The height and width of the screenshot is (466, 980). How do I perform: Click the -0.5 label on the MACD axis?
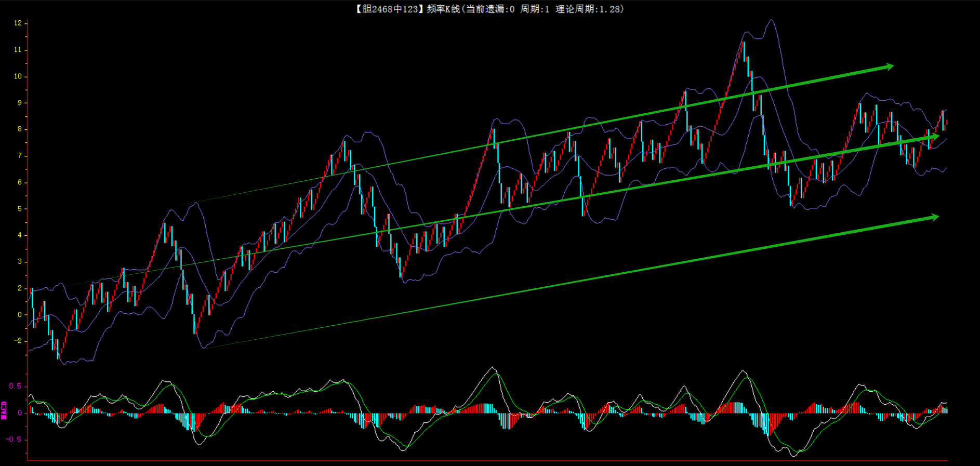coord(14,440)
